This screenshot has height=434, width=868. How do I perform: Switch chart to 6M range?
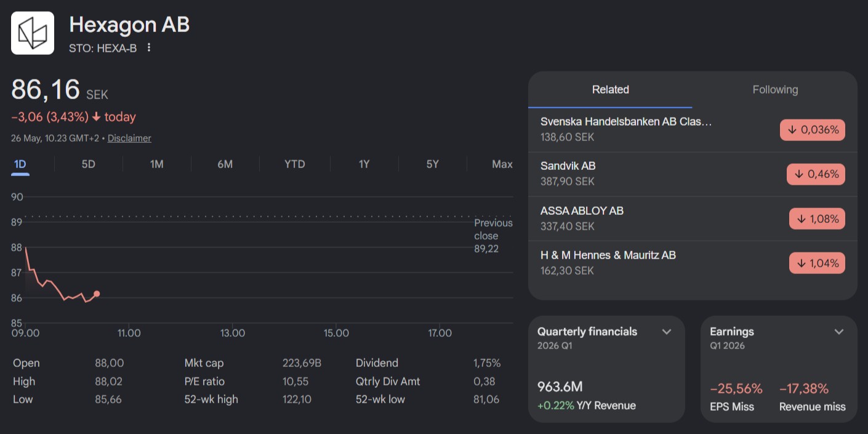225,164
